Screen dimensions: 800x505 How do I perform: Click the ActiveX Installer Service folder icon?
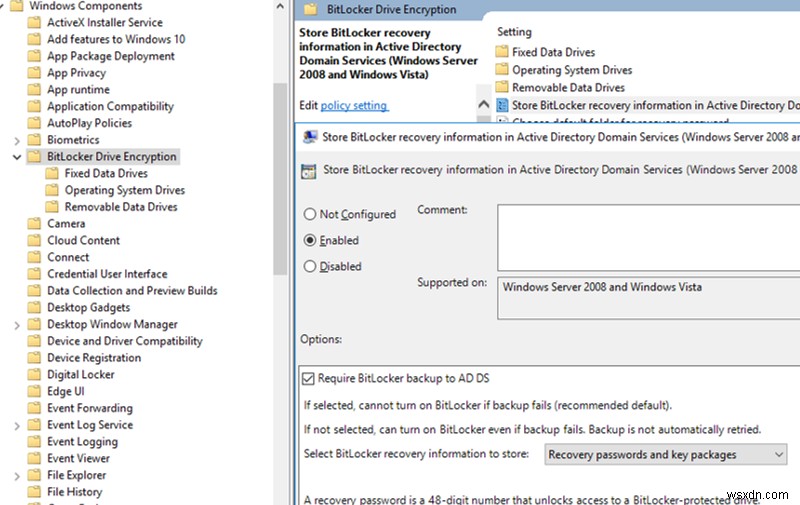pyautogui.click(x=34, y=22)
